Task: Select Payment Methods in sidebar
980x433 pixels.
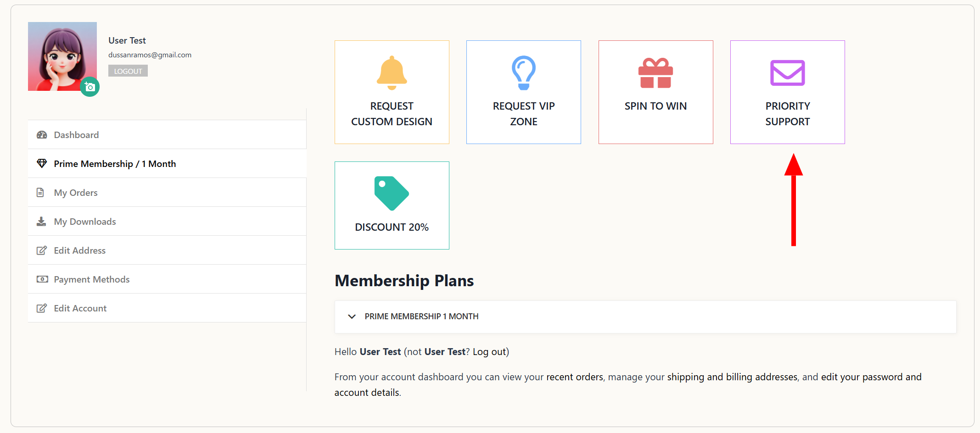Action: tap(91, 279)
